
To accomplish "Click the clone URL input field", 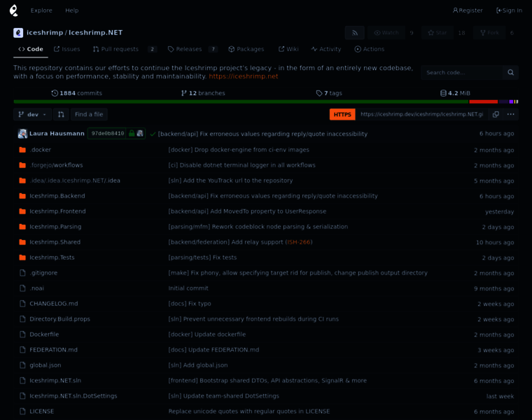I will tap(421, 114).
